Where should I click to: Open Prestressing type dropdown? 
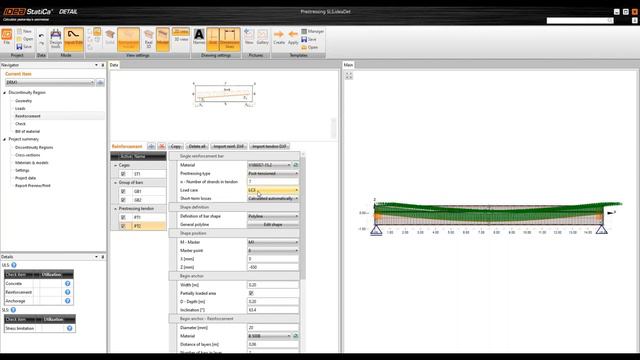[x=273, y=173]
